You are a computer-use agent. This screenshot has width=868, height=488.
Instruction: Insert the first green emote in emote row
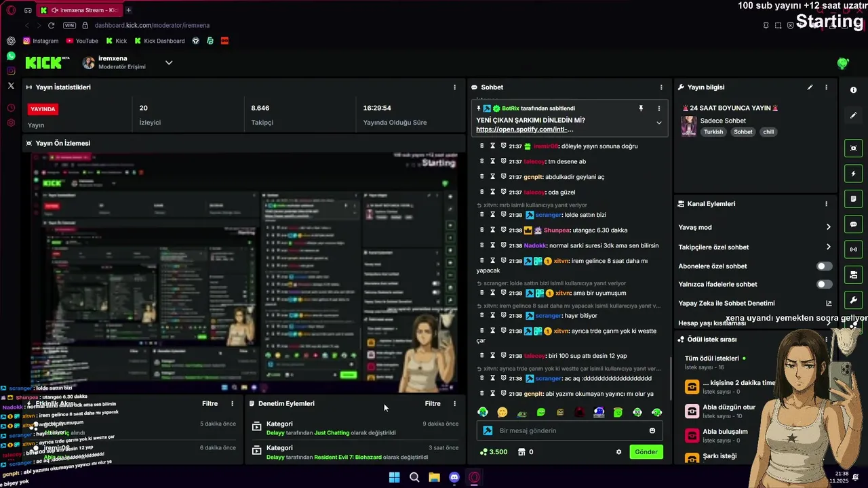point(483,412)
